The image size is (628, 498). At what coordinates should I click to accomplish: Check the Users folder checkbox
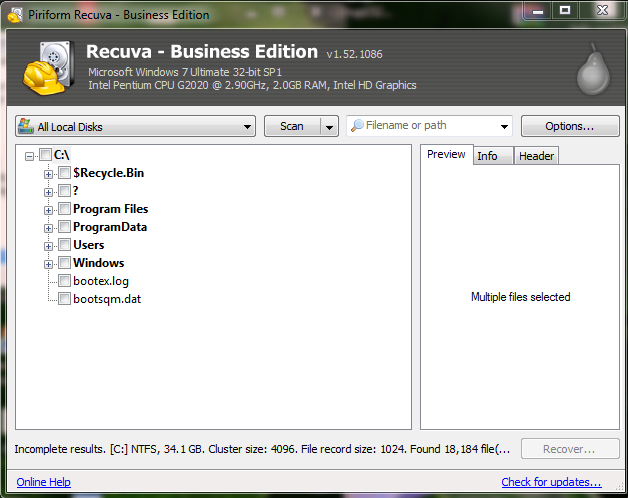[x=64, y=244]
